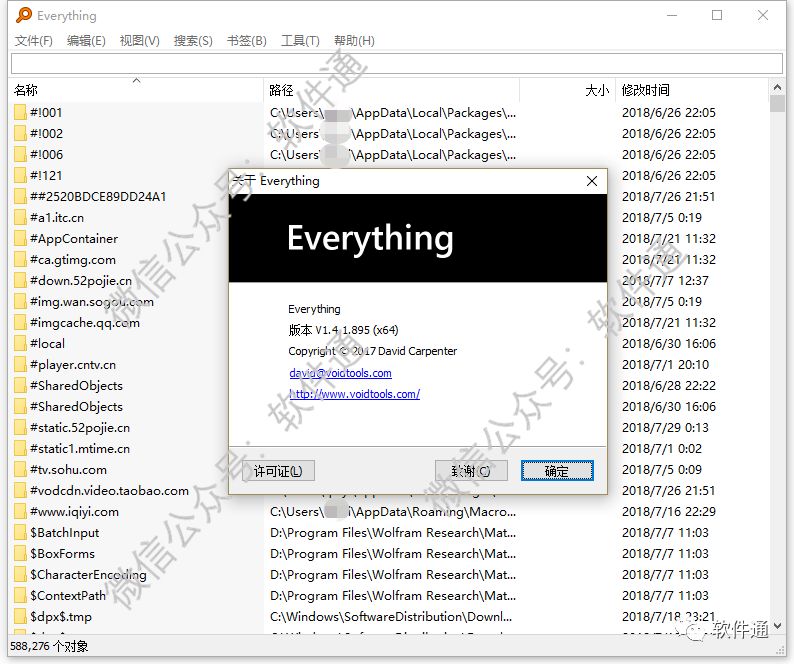
Task: Click folder icon of $BatchInput
Action: pos(20,533)
